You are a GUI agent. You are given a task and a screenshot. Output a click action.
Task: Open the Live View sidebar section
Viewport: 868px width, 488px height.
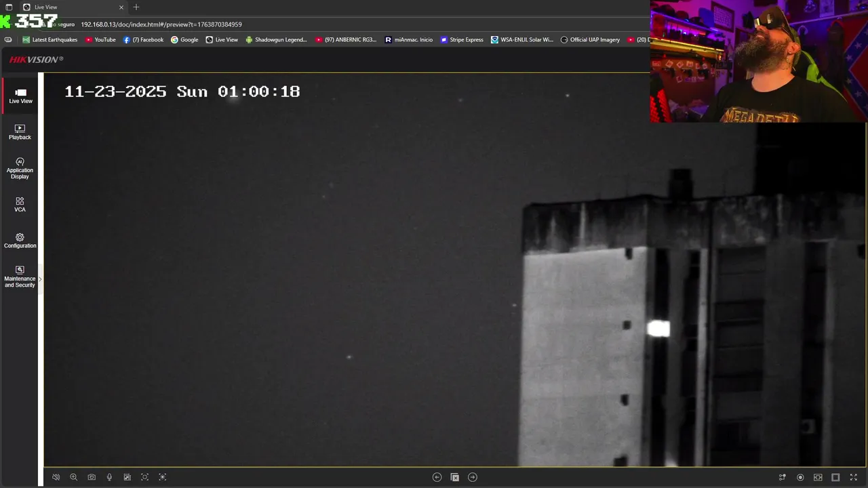point(20,96)
